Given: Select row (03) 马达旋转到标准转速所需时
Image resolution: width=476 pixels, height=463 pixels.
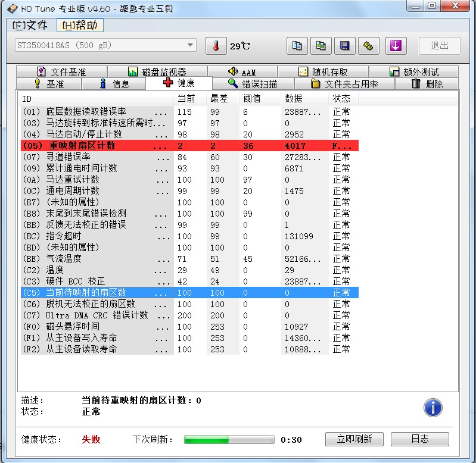Looking at the screenshot, I should coord(189,123).
